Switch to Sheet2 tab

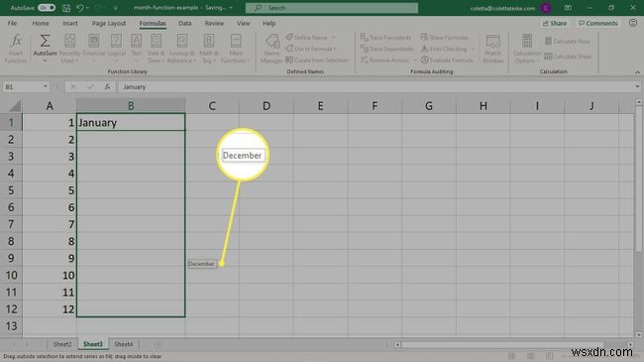point(62,344)
